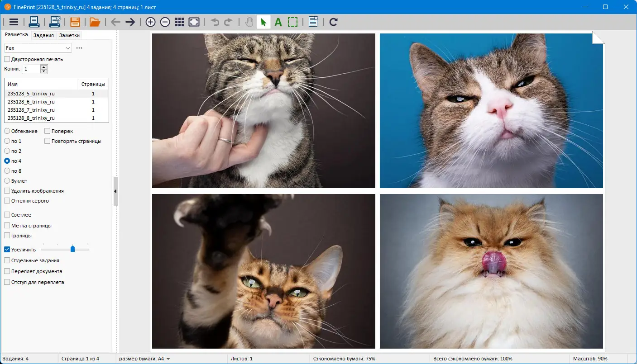Check the Отдельные задания checkbox

click(x=7, y=260)
